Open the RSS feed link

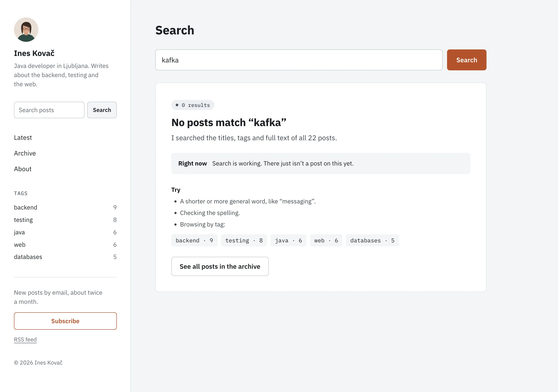point(25,340)
